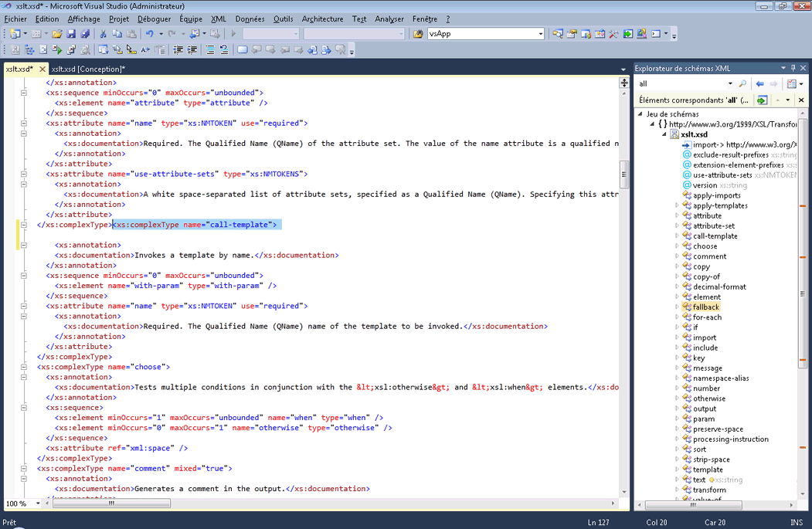Uncomment the selected lines

pos(224,50)
